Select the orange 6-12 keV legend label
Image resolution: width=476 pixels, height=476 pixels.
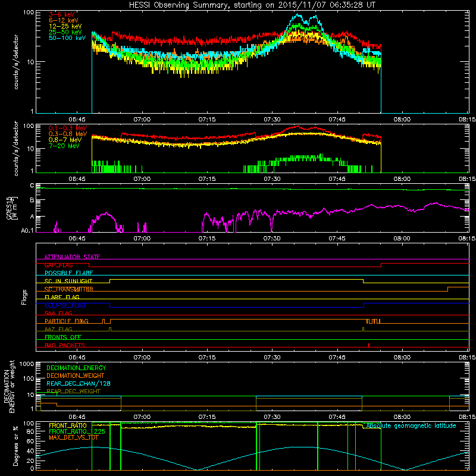(x=64, y=20)
